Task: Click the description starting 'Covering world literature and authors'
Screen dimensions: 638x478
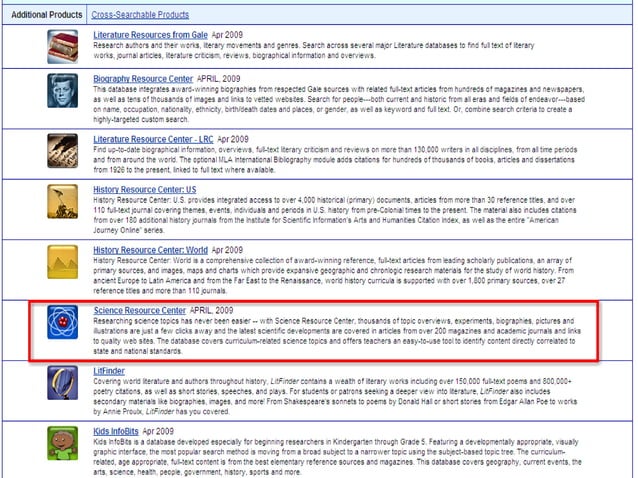Action: coord(335,397)
